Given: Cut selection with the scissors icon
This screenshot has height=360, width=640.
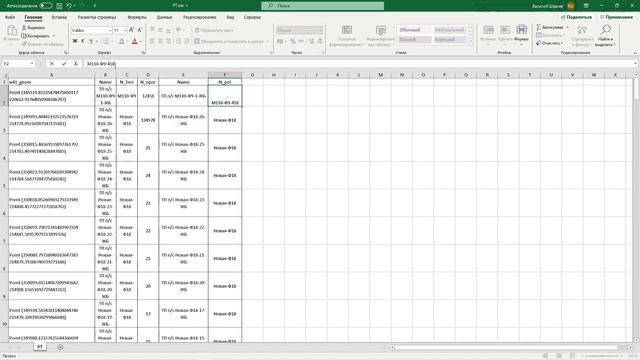Looking at the screenshot, I should click(x=24, y=28).
